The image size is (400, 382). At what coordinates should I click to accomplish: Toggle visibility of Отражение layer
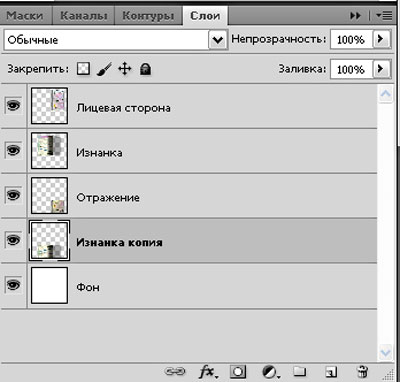(x=13, y=195)
